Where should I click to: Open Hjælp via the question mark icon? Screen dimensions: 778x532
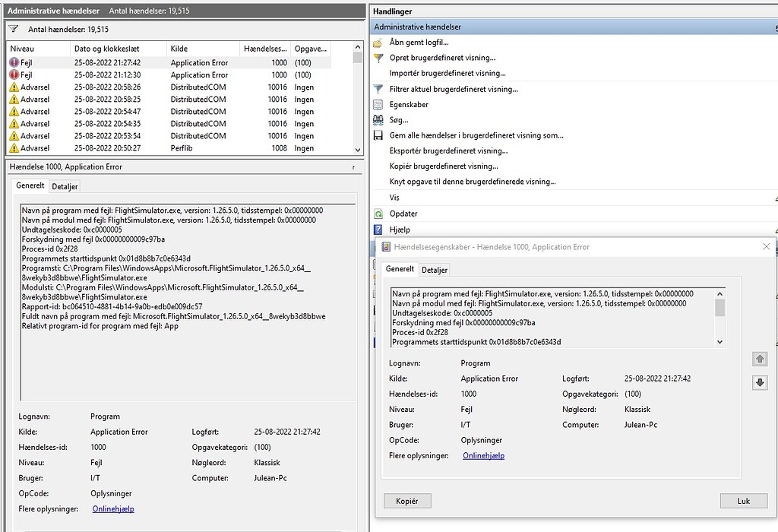(378, 229)
